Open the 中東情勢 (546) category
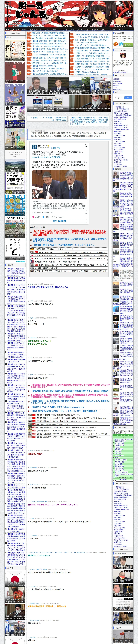This screenshot has height=644, width=138. coord(119,107)
